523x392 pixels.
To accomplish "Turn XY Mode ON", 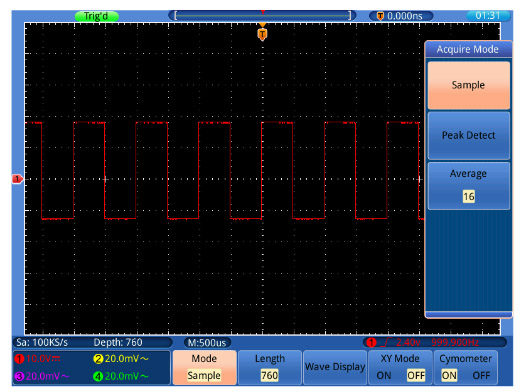I will tap(384, 376).
